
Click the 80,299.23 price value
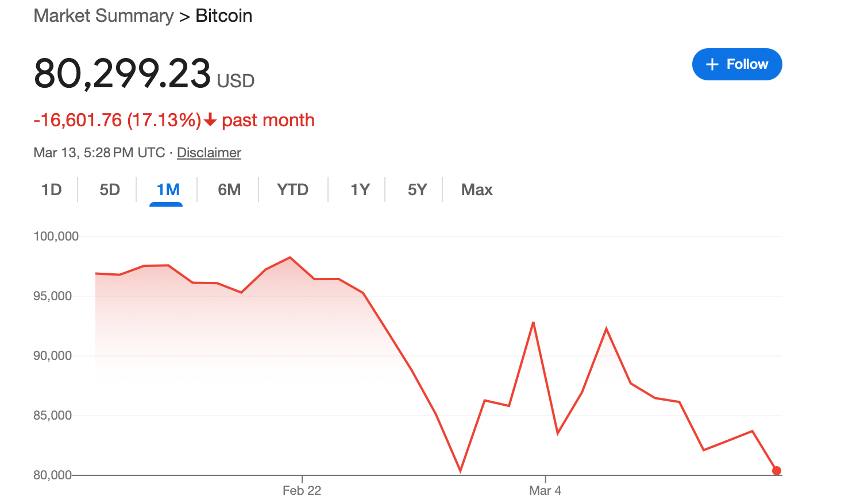click(122, 74)
